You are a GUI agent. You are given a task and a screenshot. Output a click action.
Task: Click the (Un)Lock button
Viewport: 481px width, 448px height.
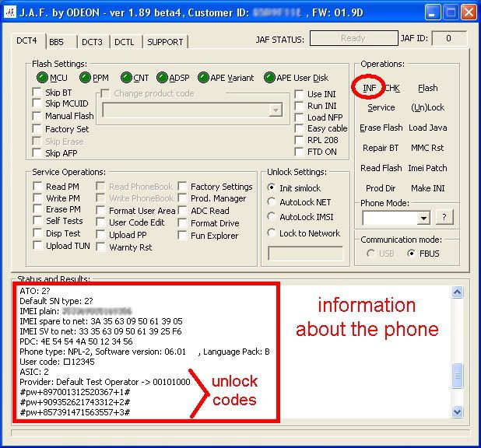click(x=427, y=107)
